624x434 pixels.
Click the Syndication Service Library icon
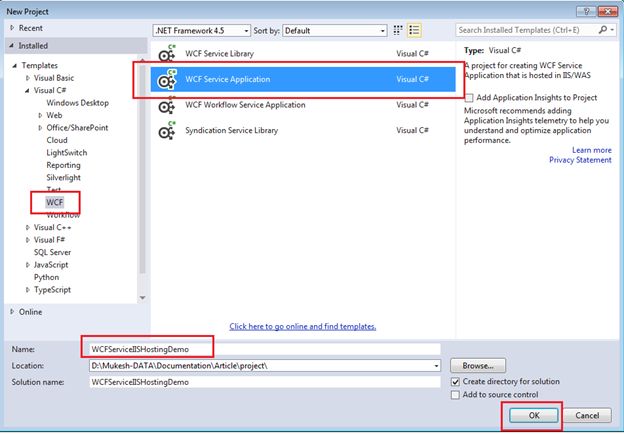click(x=167, y=131)
